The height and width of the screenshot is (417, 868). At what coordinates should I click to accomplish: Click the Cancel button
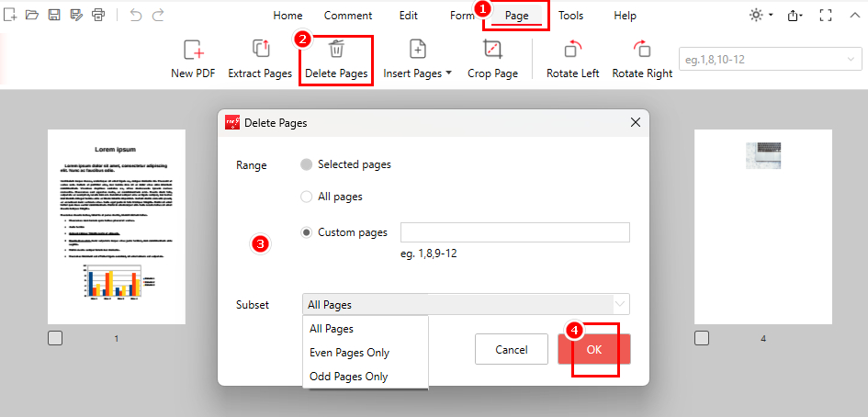(x=512, y=349)
